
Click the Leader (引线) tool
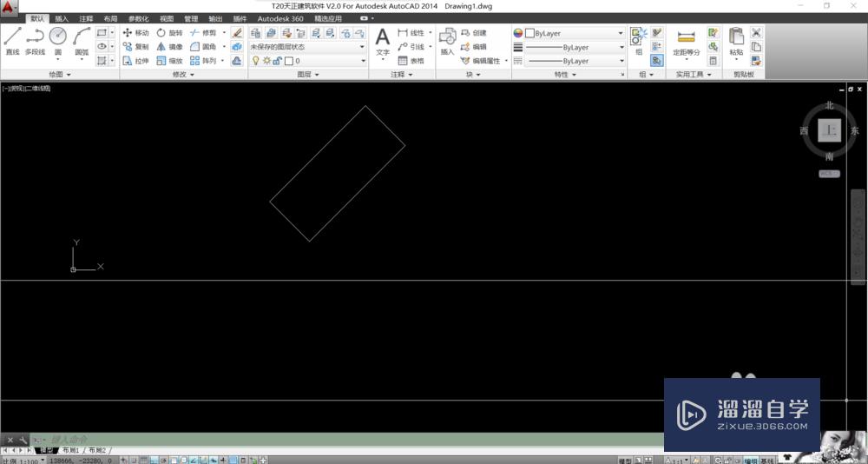click(x=411, y=47)
